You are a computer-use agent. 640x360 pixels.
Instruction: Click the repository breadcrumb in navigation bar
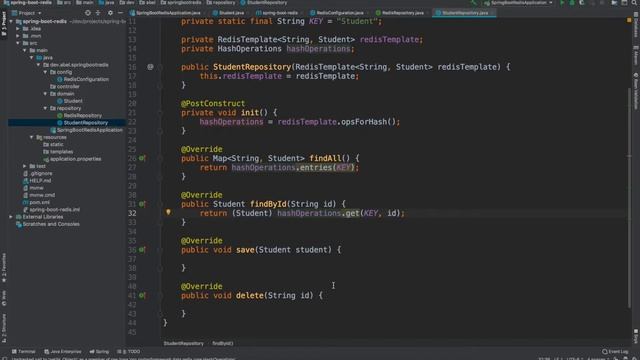tap(221, 3)
